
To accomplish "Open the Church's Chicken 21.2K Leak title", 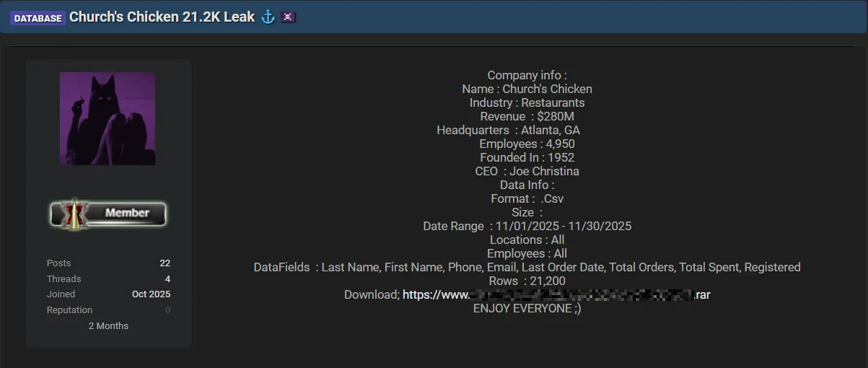I will point(162,17).
